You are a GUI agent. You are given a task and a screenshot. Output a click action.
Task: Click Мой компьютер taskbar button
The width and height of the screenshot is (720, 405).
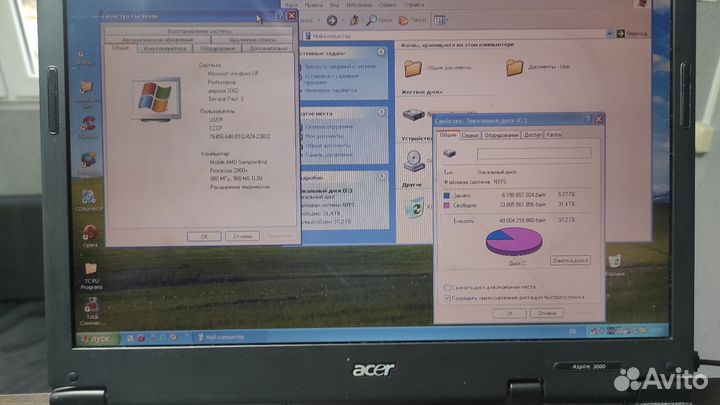[x=223, y=337]
